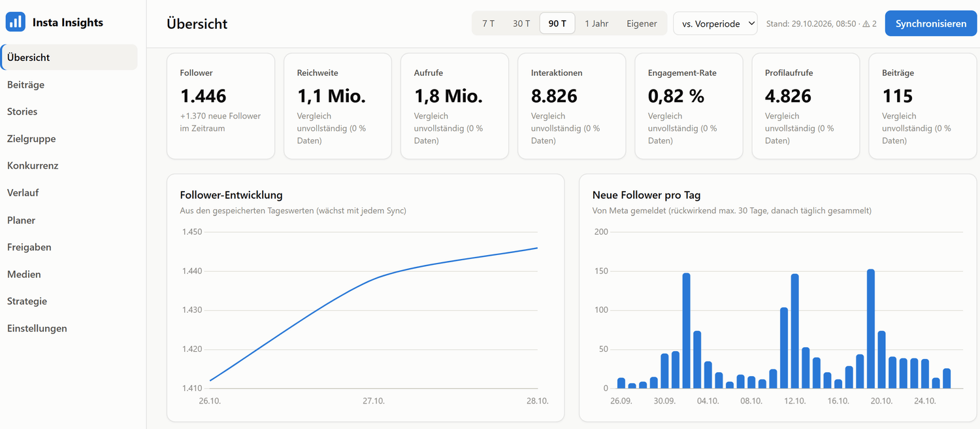This screenshot has height=429, width=980.
Task: Select the 7 T time range
Action: pos(489,24)
